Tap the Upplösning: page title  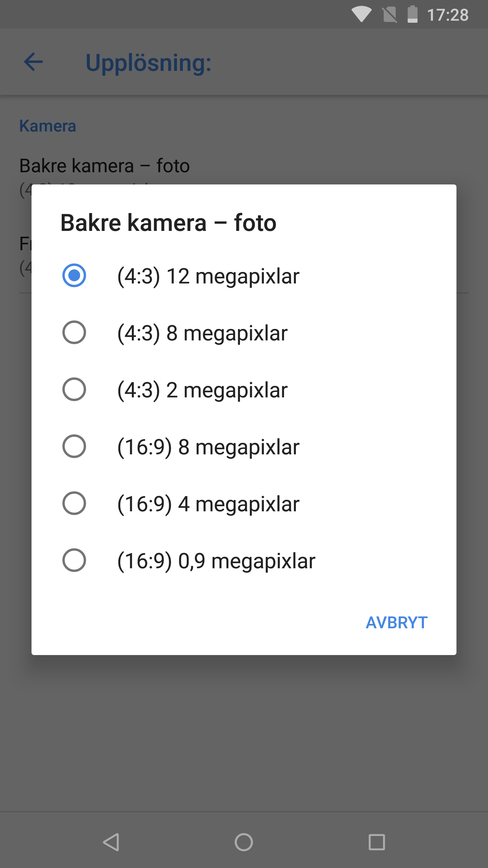pos(148,63)
